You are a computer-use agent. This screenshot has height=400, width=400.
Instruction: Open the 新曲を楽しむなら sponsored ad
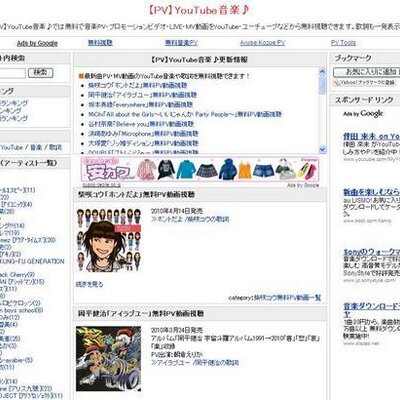371,192
